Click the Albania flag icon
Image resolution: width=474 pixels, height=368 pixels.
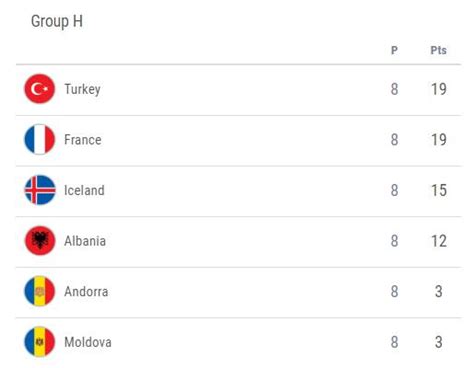coord(40,241)
